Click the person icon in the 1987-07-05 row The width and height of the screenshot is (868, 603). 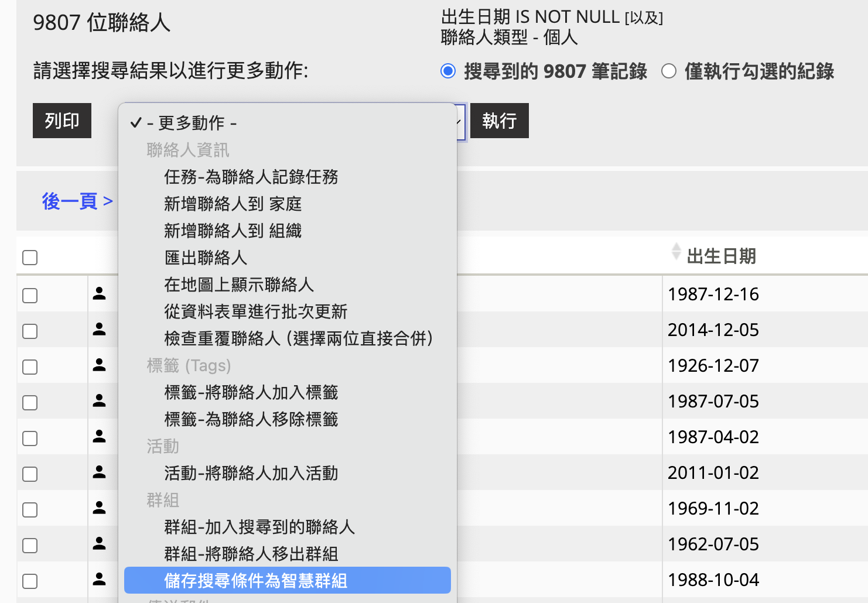click(100, 400)
